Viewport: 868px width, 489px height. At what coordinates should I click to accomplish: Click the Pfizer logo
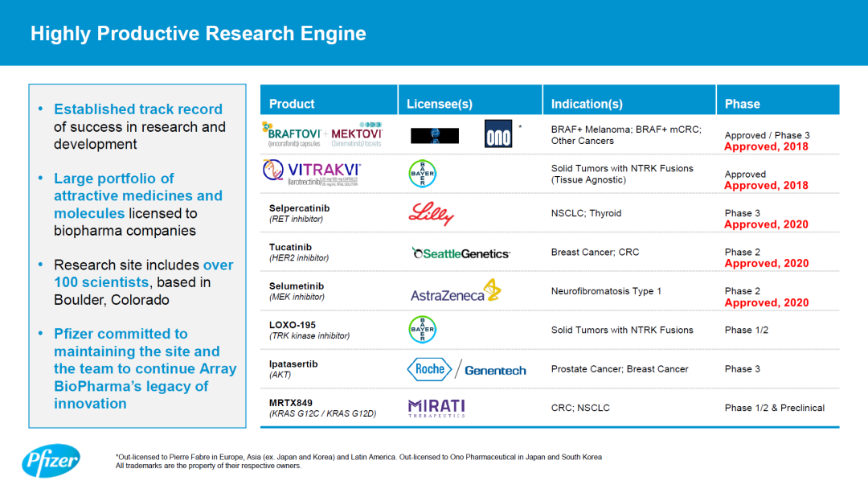coord(51,460)
